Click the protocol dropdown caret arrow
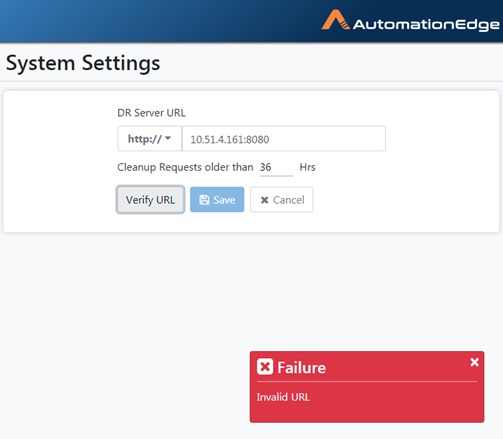The height and width of the screenshot is (439, 503). point(168,138)
